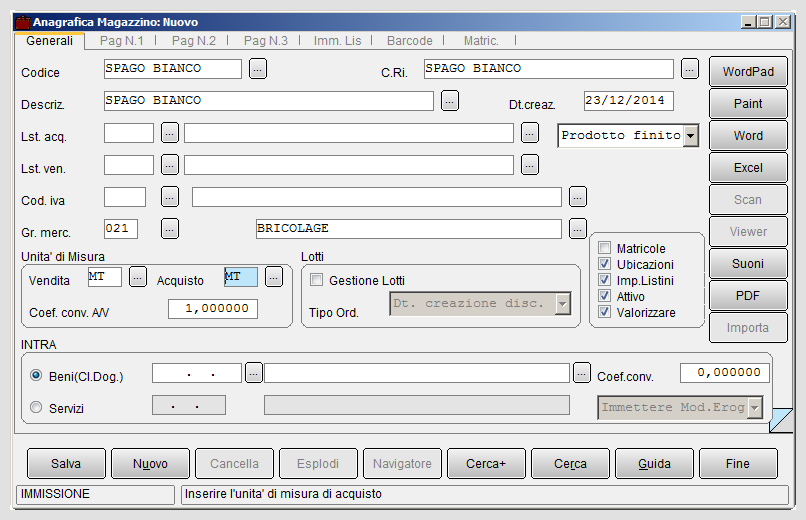Image resolution: width=806 pixels, height=520 pixels.
Task: Click the Suoni button
Action: (748, 264)
